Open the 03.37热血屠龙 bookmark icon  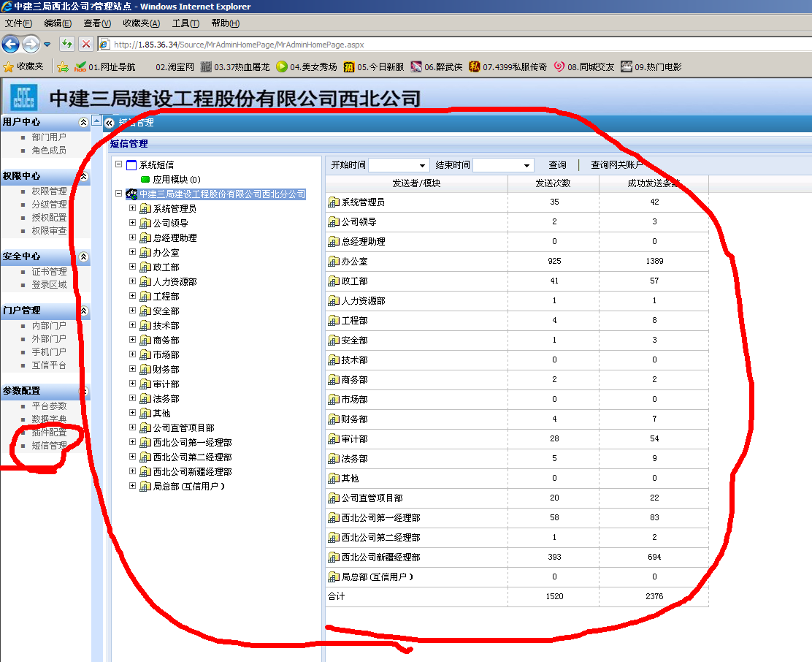coord(206,66)
